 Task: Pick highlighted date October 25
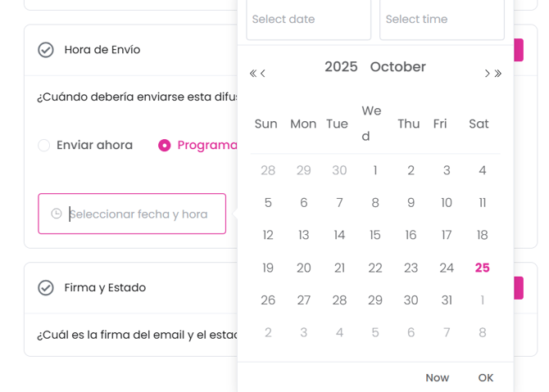pyautogui.click(x=482, y=268)
